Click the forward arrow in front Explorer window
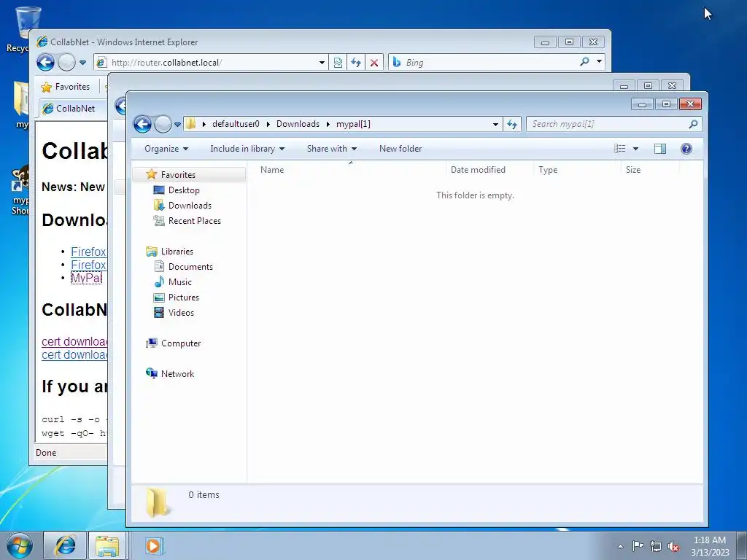Viewport: 747px width, 560px height. click(x=163, y=124)
